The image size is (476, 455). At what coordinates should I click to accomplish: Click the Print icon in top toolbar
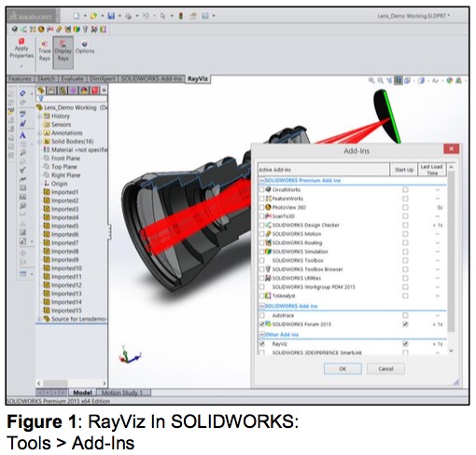[x=128, y=16]
